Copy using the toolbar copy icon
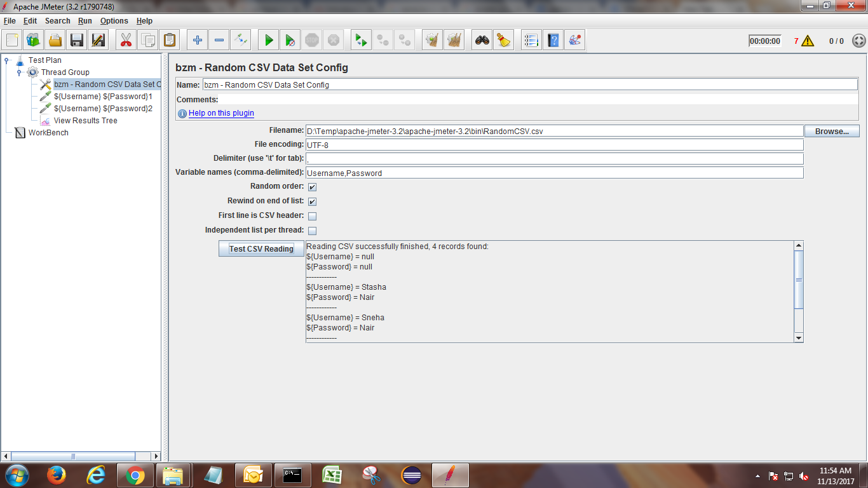Screen dimensions: 868x488 click(148, 40)
